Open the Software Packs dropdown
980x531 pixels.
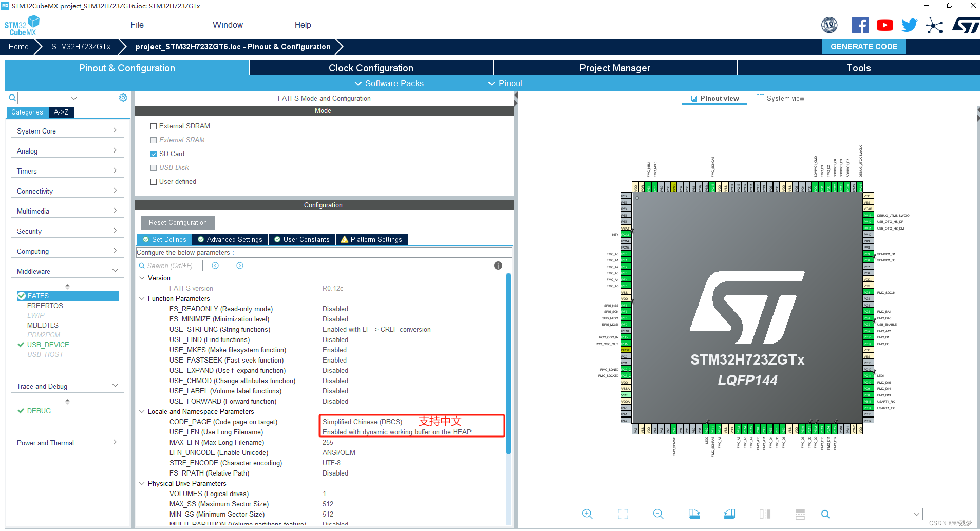389,83
